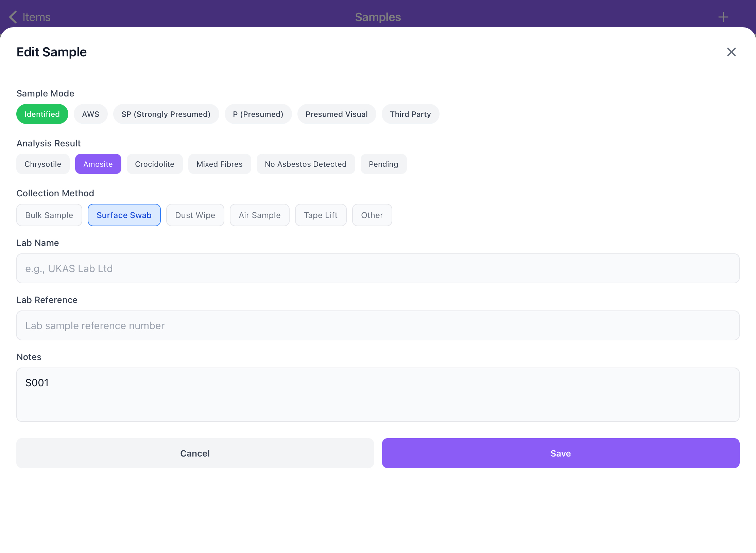Choose SP (Strongly Presumed) mode
This screenshot has width=756, height=553.
pos(166,114)
